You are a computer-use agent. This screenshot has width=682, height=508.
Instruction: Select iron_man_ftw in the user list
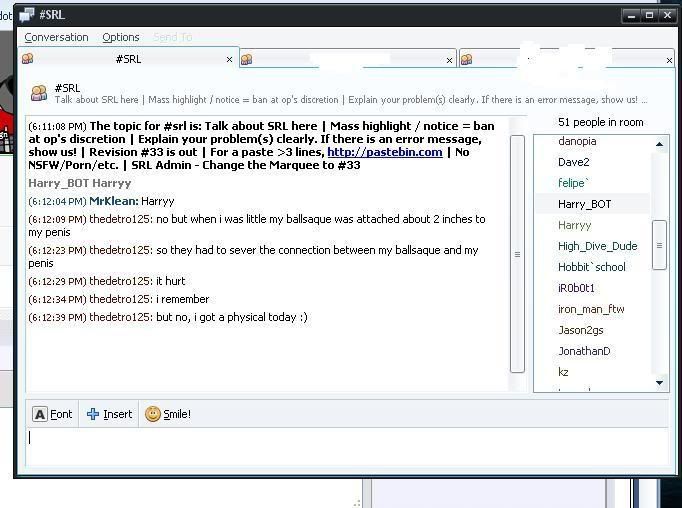point(590,309)
